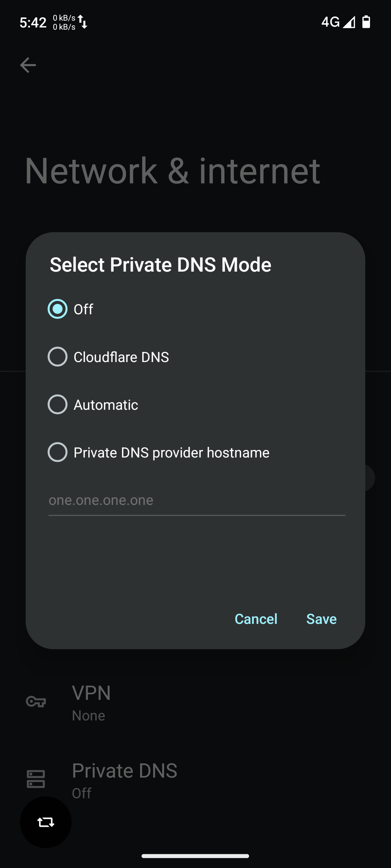The width and height of the screenshot is (391, 868).
Task: Select the Off radio button
Action: point(58,309)
